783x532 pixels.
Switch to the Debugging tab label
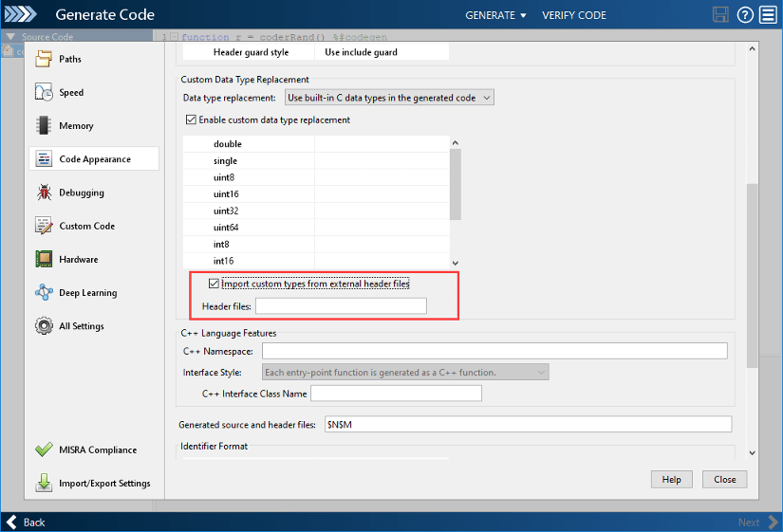(82, 193)
